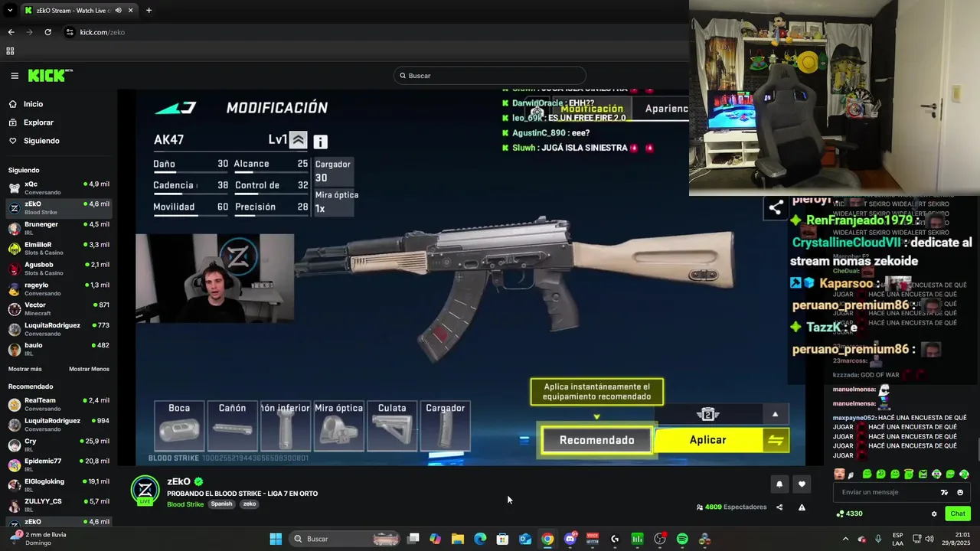
Task: Click the weapon info icon next to Lv1
Action: pyautogui.click(x=320, y=142)
